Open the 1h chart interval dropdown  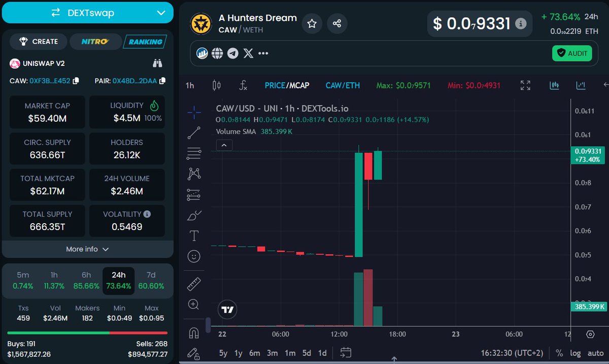190,85
